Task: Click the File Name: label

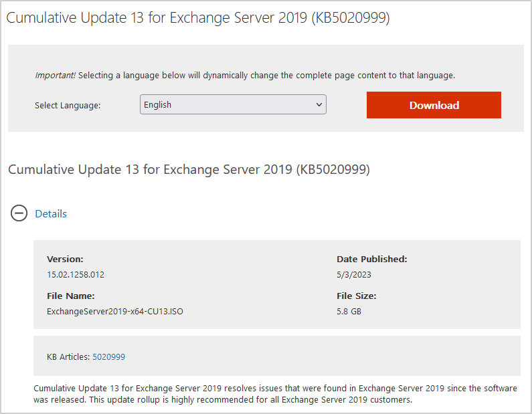Action: click(71, 296)
